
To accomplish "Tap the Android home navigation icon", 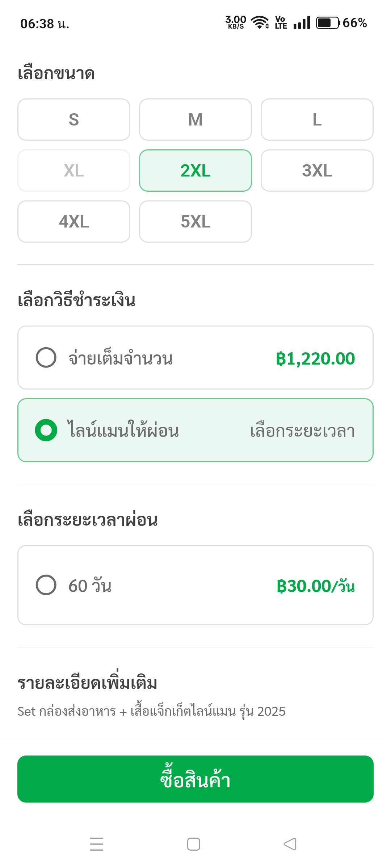I will (x=194, y=844).
